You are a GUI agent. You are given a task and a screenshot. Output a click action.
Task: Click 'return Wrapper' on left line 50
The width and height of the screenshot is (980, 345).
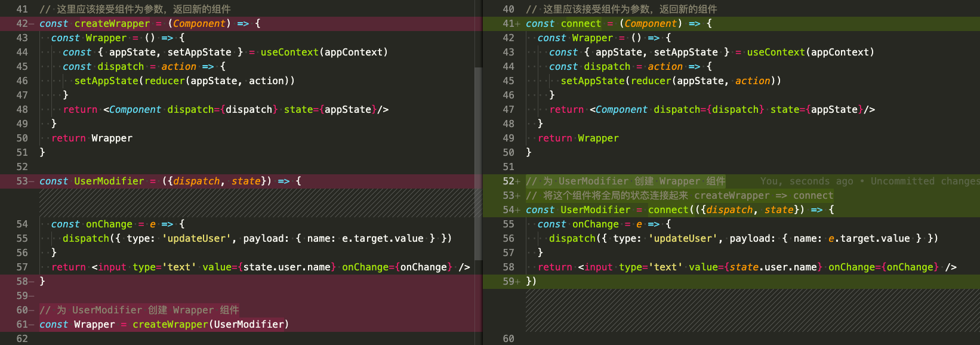(x=92, y=138)
